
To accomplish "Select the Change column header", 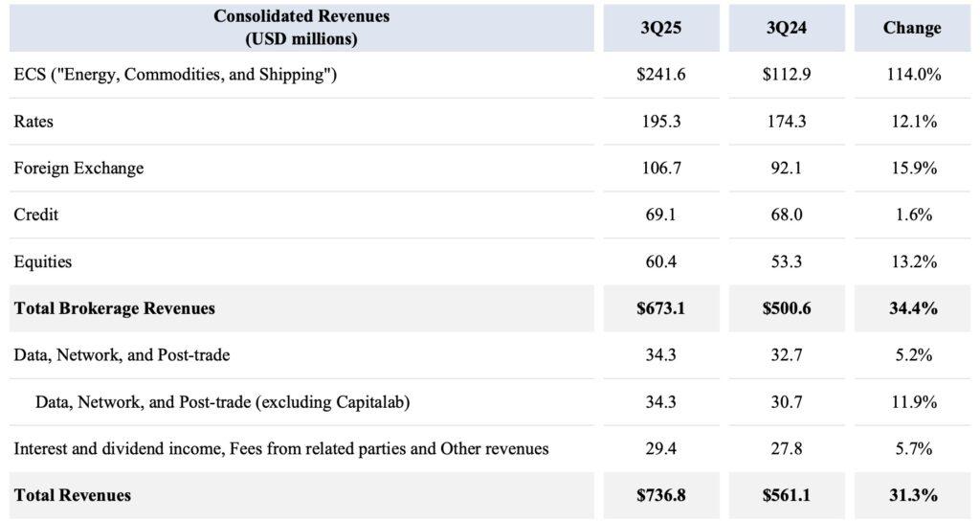I will coord(911,28).
